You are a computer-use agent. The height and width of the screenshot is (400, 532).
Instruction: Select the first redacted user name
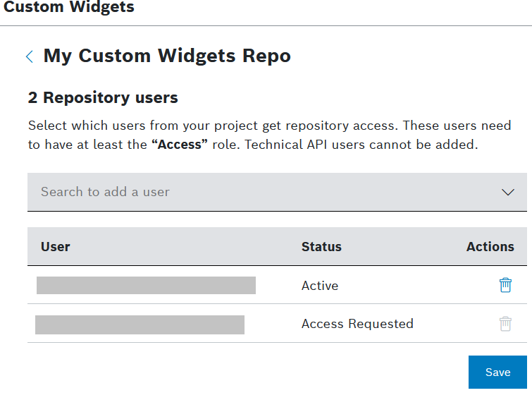[146, 285]
